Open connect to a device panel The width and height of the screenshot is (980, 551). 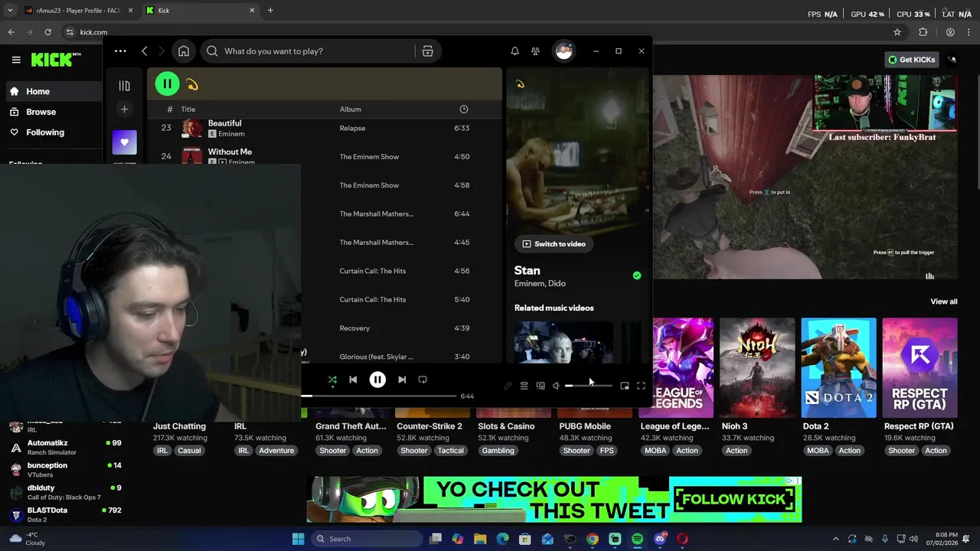tap(541, 386)
